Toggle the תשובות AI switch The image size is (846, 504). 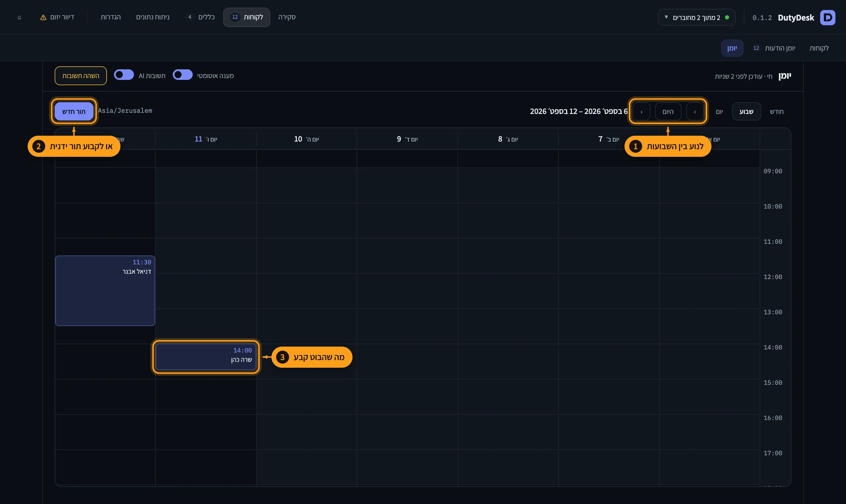pyautogui.click(x=124, y=75)
